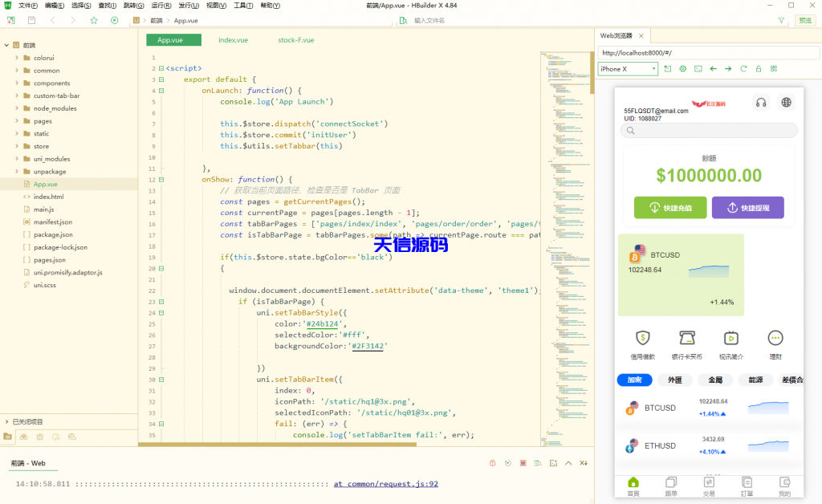Screen dimensions: 822x504
Task: Toggle code fold at the onLaunch line
Action: [161, 91]
